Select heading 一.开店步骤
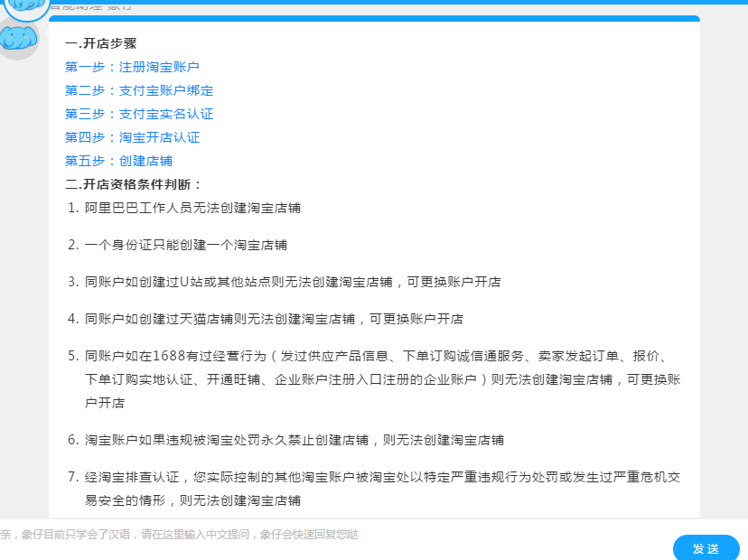The image size is (748, 560). (x=101, y=43)
